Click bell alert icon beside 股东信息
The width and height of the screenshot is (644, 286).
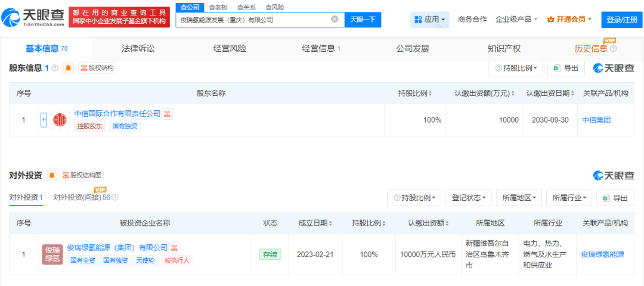coord(69,68)
